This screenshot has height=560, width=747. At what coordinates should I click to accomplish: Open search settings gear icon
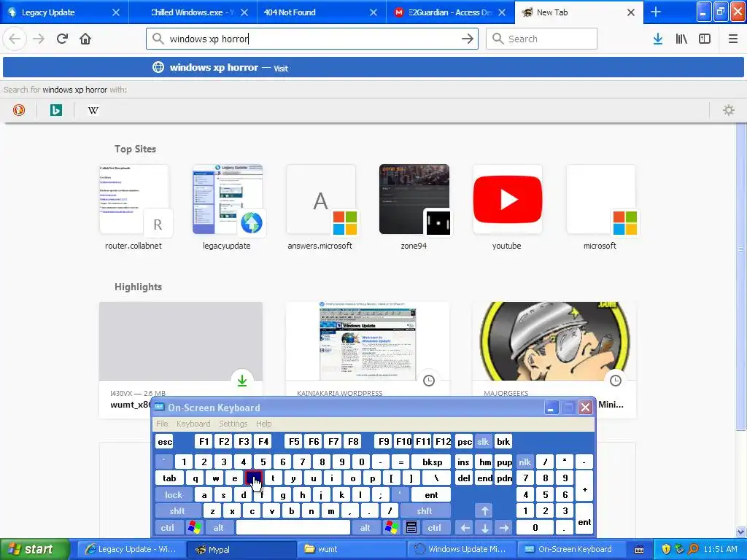pos(729,110)
